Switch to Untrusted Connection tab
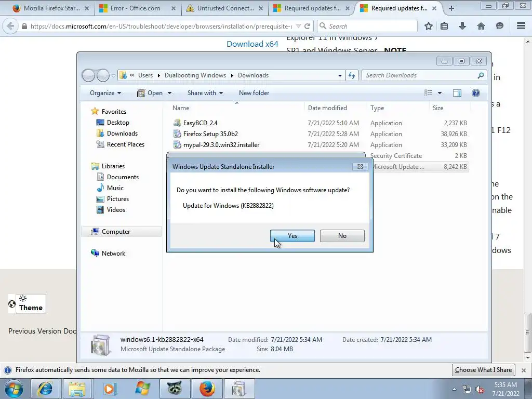 pyautogui.click(x=225, y=8)
